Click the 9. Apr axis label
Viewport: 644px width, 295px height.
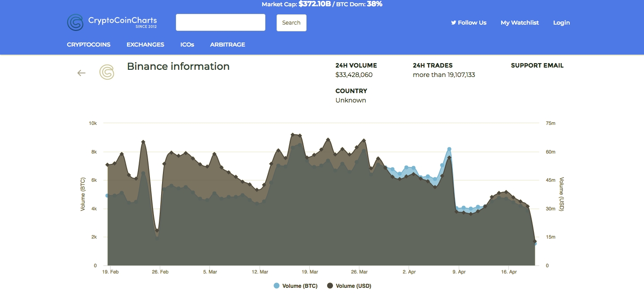pyautogui.click(x=459, y=272)
